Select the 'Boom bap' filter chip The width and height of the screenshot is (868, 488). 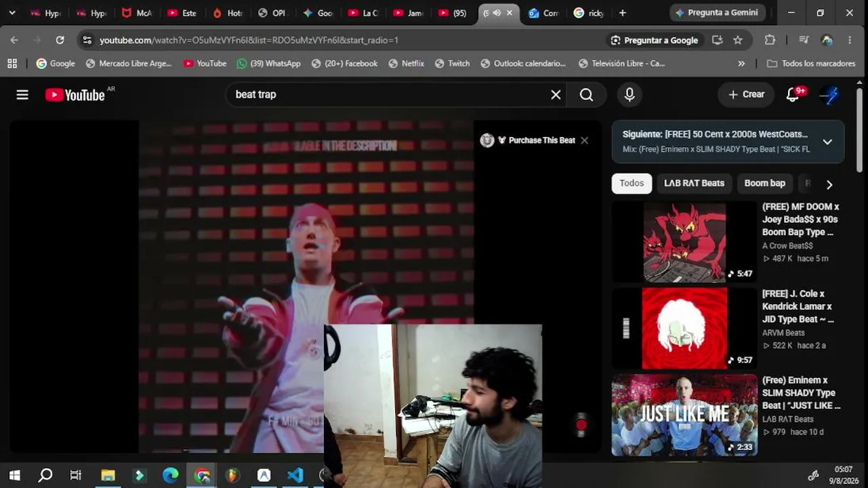[x=764, y=184]
